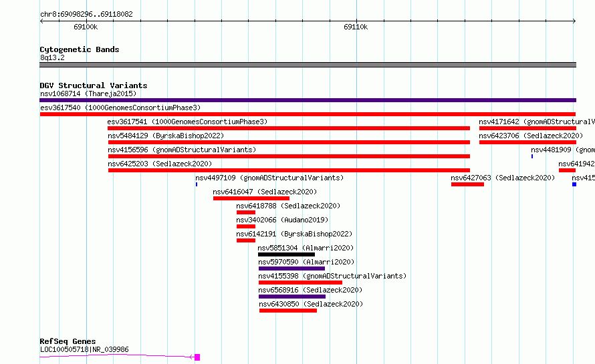Click the small blue nsv4497109 marker

pos(197,184)
